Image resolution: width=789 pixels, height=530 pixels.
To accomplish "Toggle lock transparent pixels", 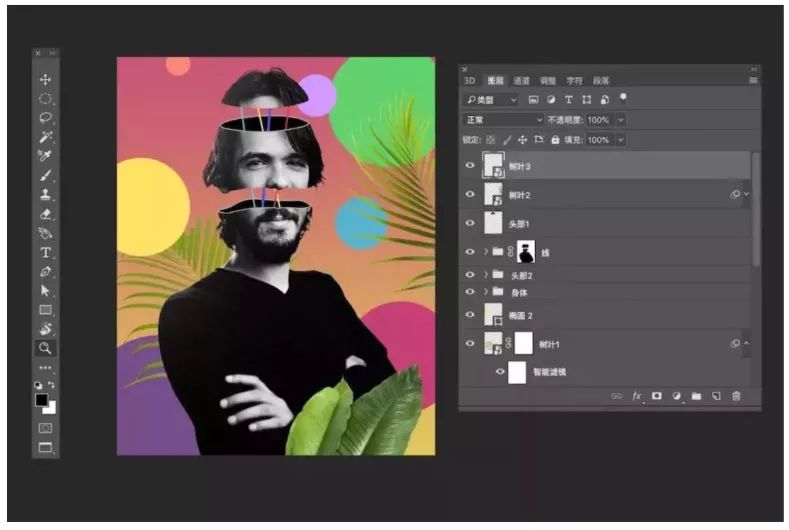I will [x=491, y=140].
